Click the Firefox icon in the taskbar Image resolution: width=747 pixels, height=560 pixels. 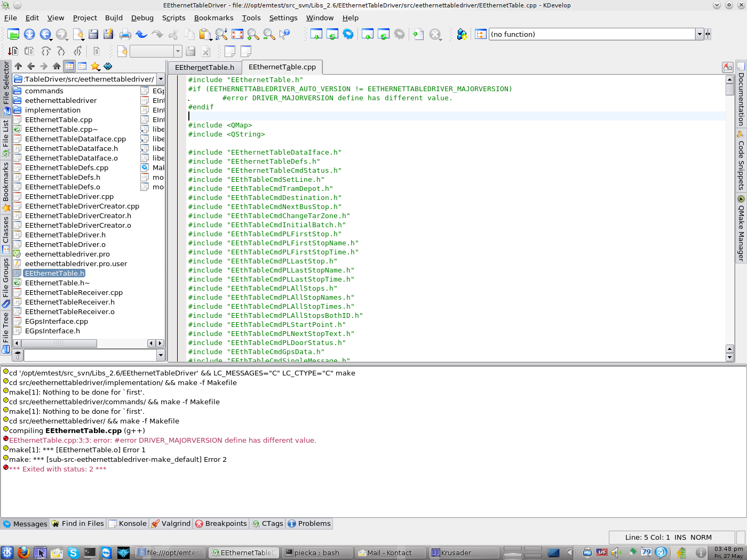coord(23,553)
